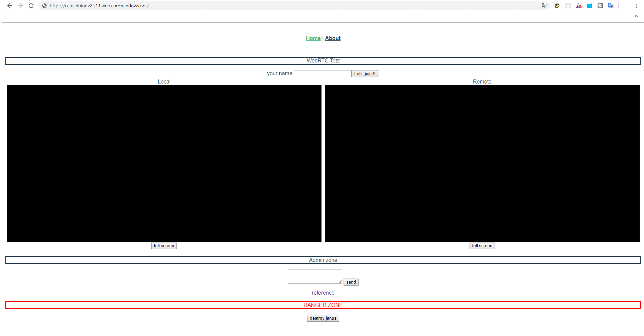Go to the Home navigation link
644x336 pixels.
(x=313, y=38)
